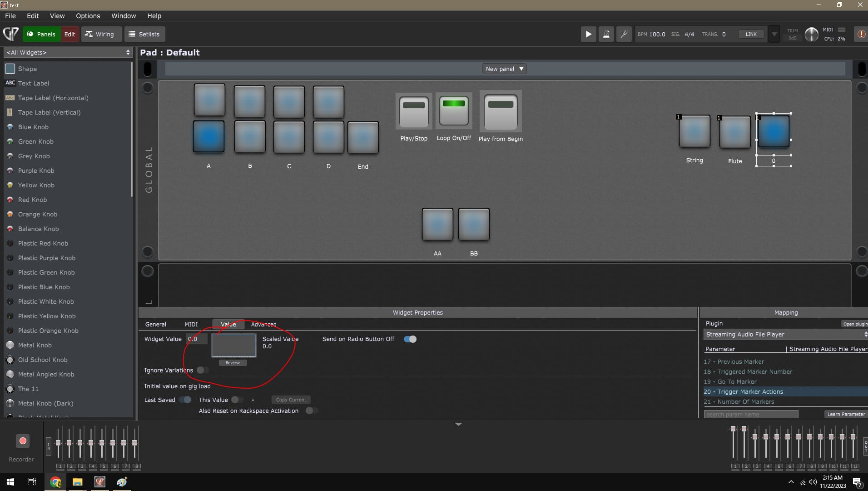Open the tuner via tuning fork icon
Screen dimensions: 868x491
point(624,34)
